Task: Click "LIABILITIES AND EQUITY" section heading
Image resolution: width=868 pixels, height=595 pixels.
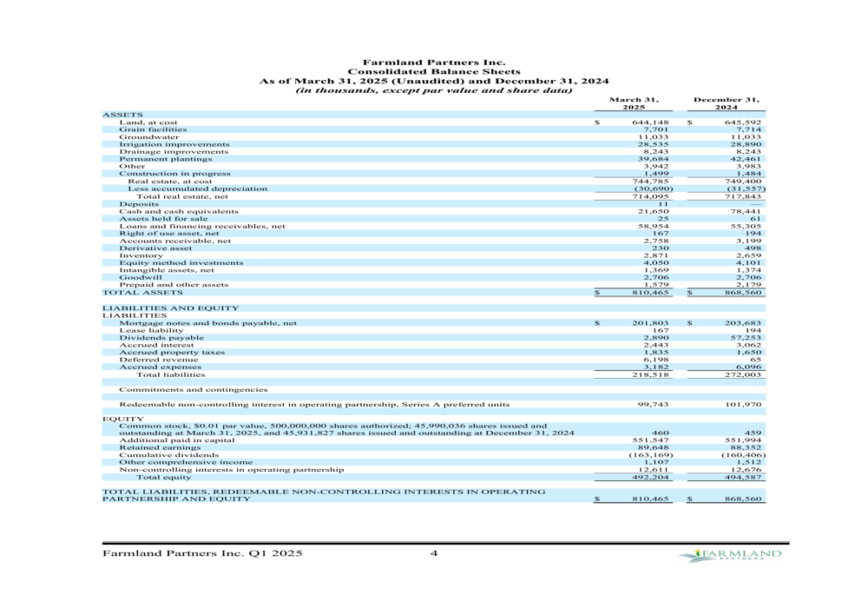Action: [170, 308]
